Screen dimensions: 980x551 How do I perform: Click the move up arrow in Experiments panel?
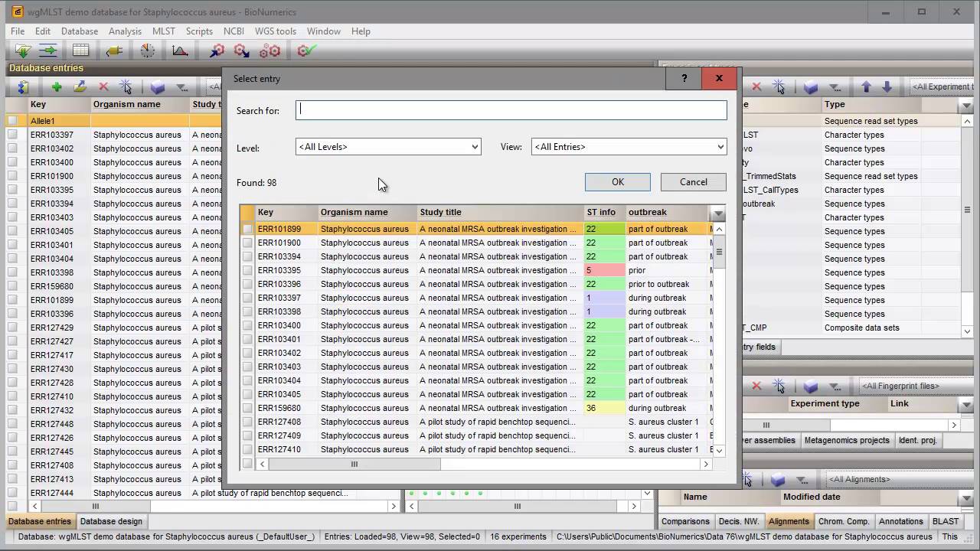pyautogui.click(x=867, y=87)
